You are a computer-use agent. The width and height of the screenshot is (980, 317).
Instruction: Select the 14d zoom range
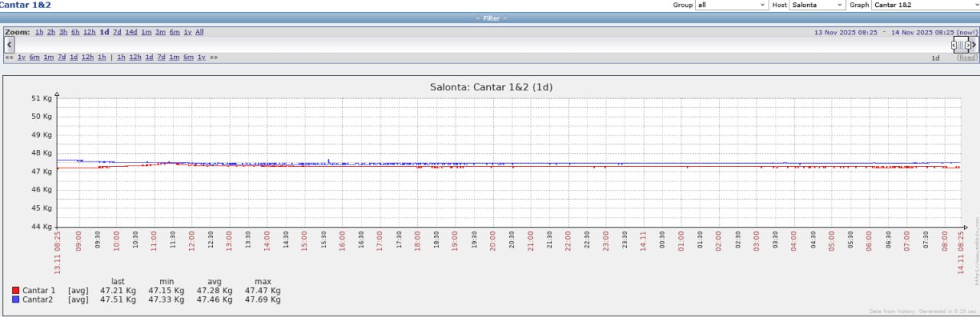(x=131, y=32)
